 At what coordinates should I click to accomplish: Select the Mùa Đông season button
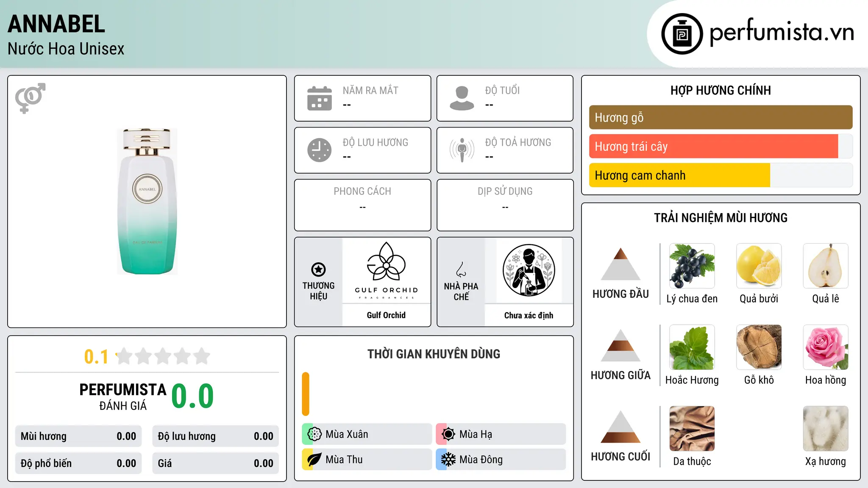[501, 460]
